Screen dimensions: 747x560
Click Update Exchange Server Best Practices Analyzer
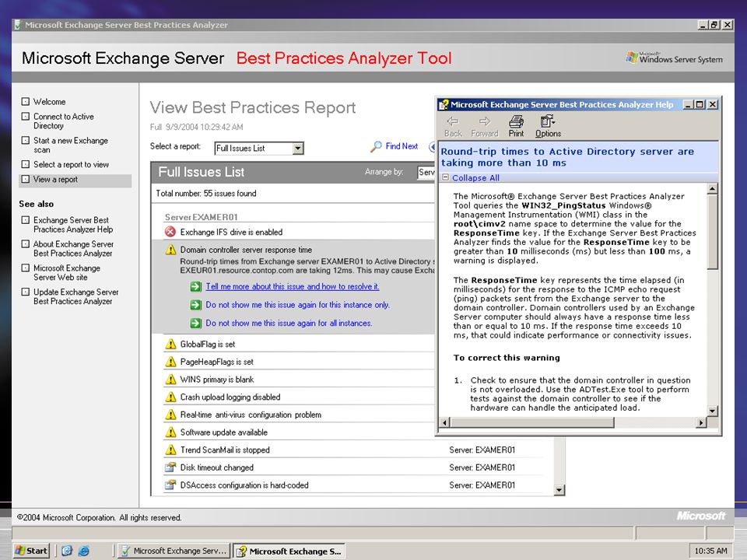pyautogui.click(x=75, y=296)
